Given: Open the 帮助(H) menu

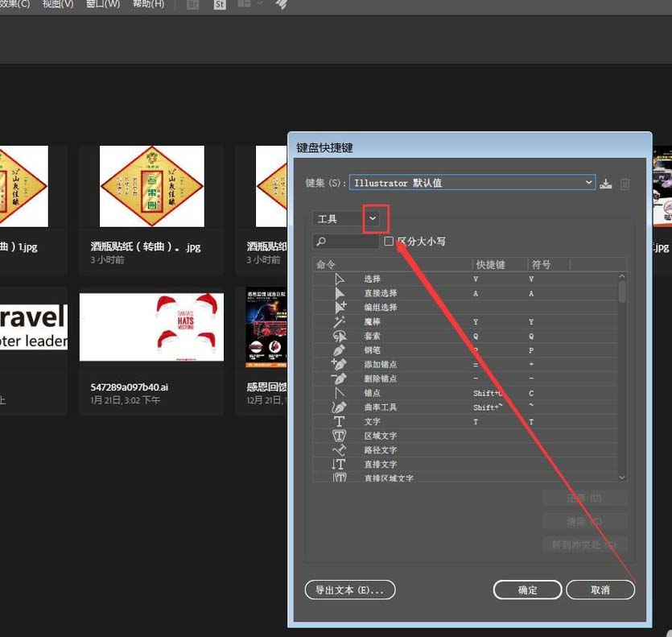Looking at the screenshot, I should [147, 3].
